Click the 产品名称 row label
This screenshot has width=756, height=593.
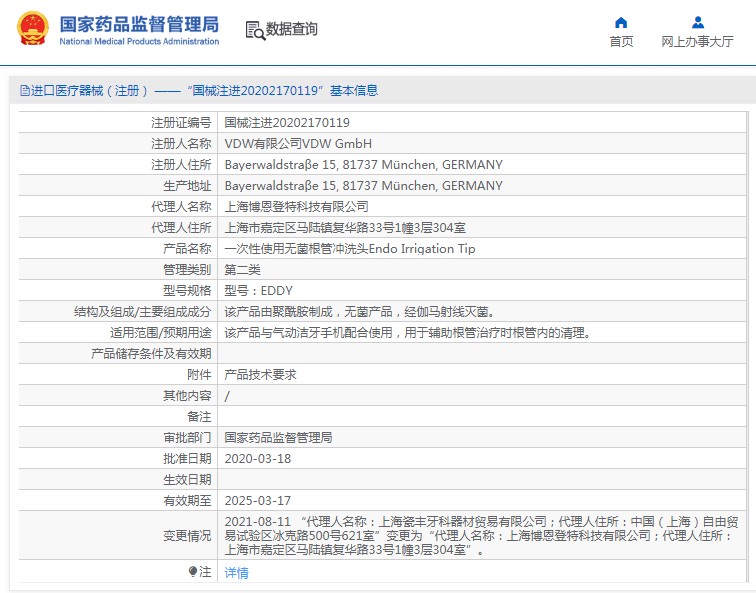(187, 249)
